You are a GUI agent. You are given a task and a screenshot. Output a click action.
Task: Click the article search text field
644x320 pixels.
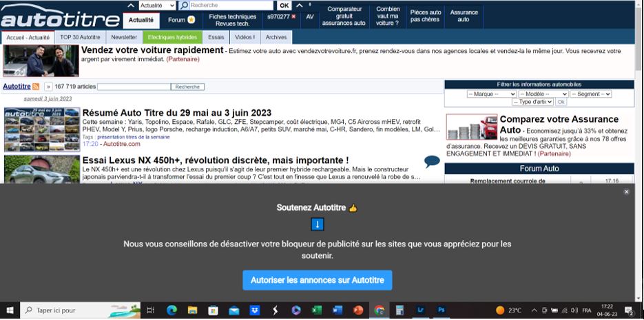(134, 87)
